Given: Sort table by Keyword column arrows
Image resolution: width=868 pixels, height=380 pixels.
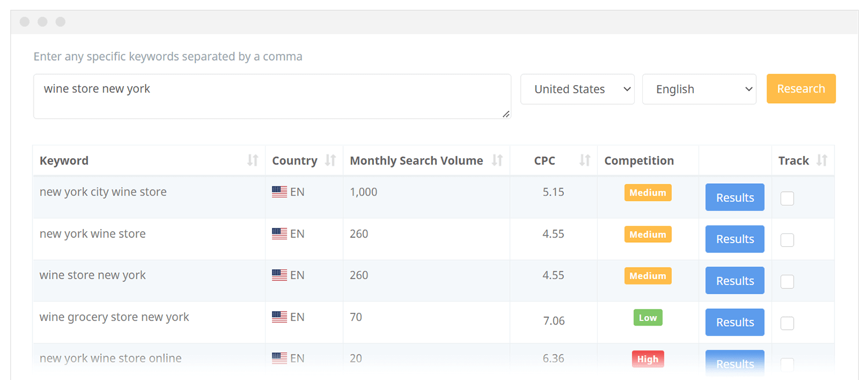Looking at the screenshot, I should coord(252,160).
